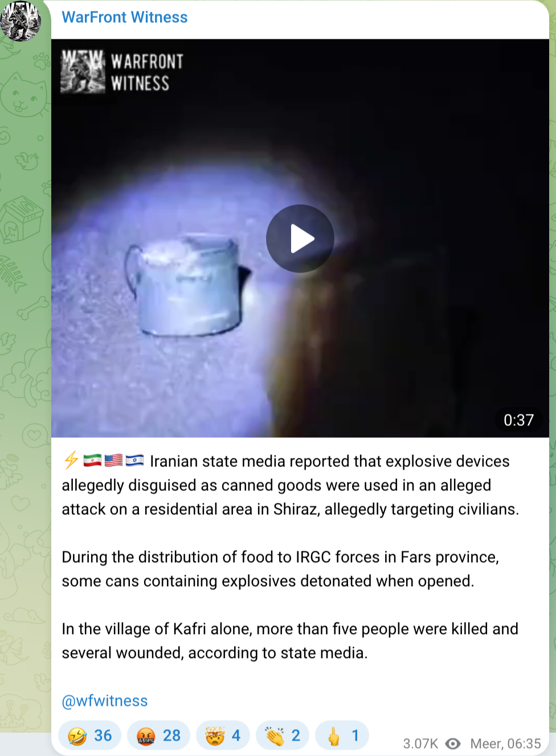Viewport: 556px width, 756px height.
Task: Click the US flag emoji in message
Action: 113,460
